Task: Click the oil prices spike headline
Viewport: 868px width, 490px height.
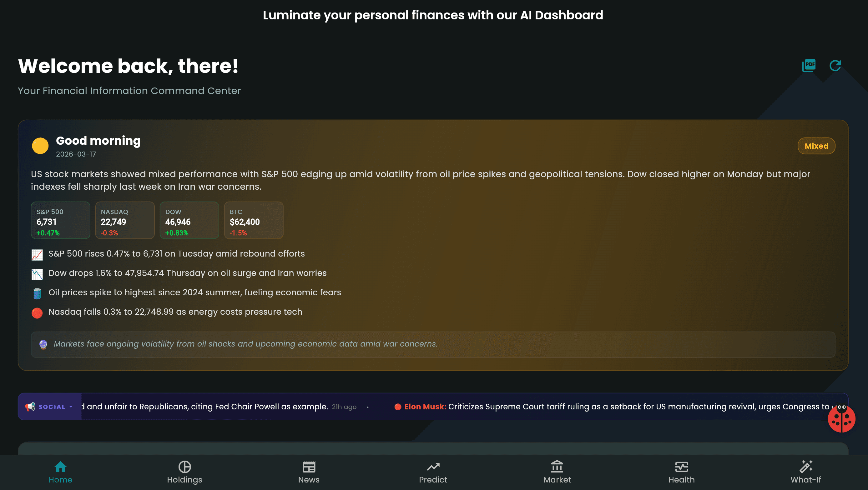Action: tap(195, 292)
